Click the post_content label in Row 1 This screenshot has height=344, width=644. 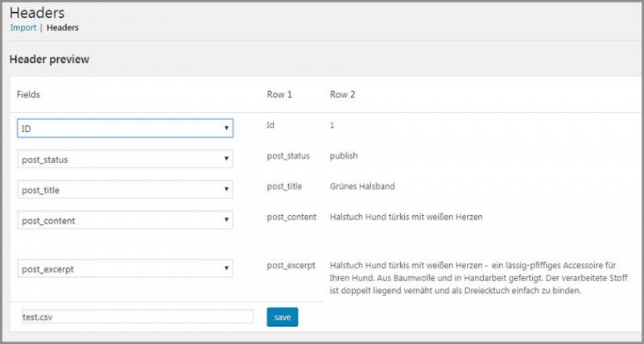tap(291, 217)
